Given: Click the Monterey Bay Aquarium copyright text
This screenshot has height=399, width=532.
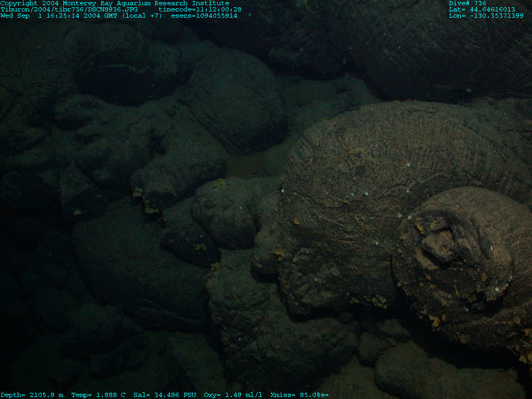Looking at the screenshot, I should point(114,3).
